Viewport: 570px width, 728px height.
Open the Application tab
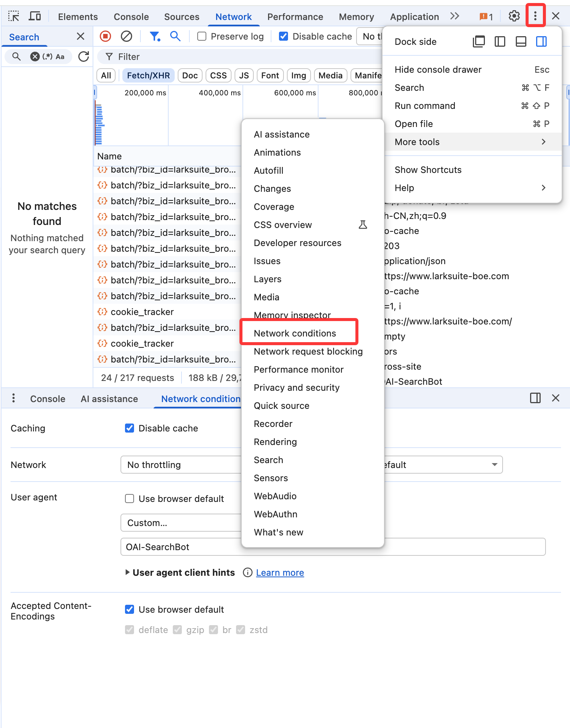414,17
